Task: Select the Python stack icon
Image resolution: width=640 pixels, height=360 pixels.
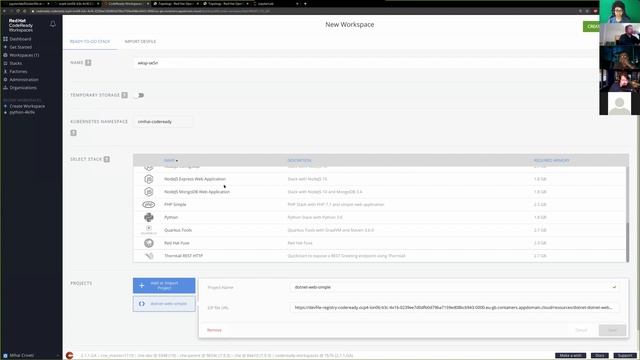Action: point(149,218)
